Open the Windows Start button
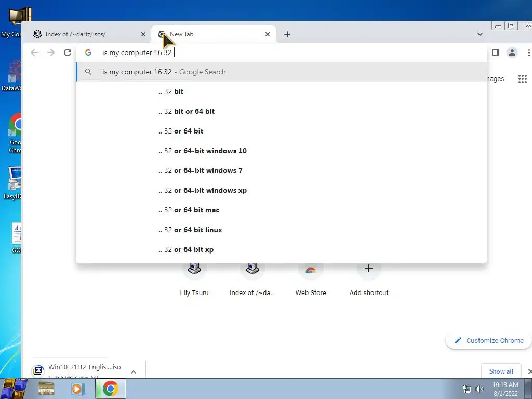Screen dimensions: 532x399 click(x=14, y=389)
